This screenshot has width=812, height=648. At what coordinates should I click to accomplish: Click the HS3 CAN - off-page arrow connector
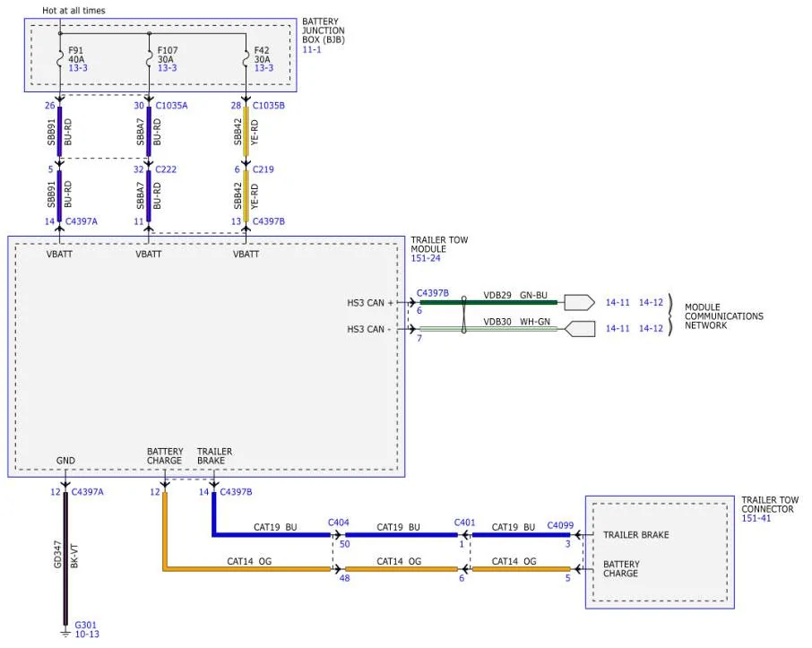(579, 329)
